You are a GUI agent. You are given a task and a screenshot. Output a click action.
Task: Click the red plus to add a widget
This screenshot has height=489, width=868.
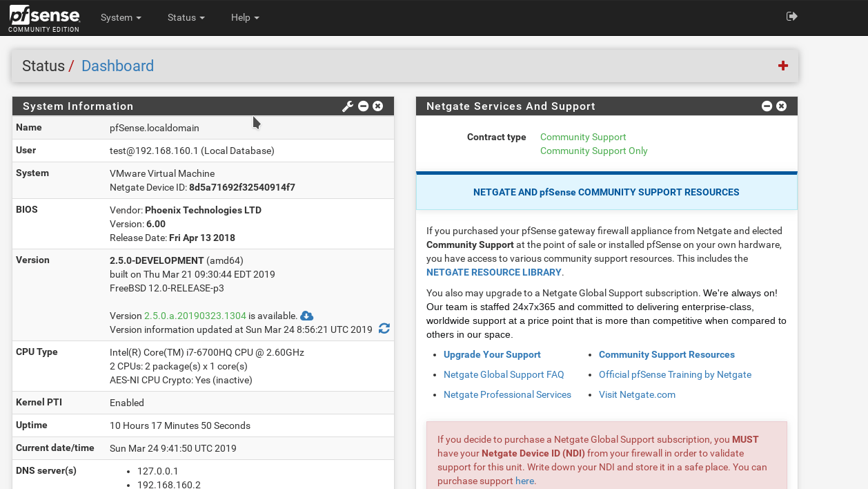pyautogui.click(x=783, y=66)
